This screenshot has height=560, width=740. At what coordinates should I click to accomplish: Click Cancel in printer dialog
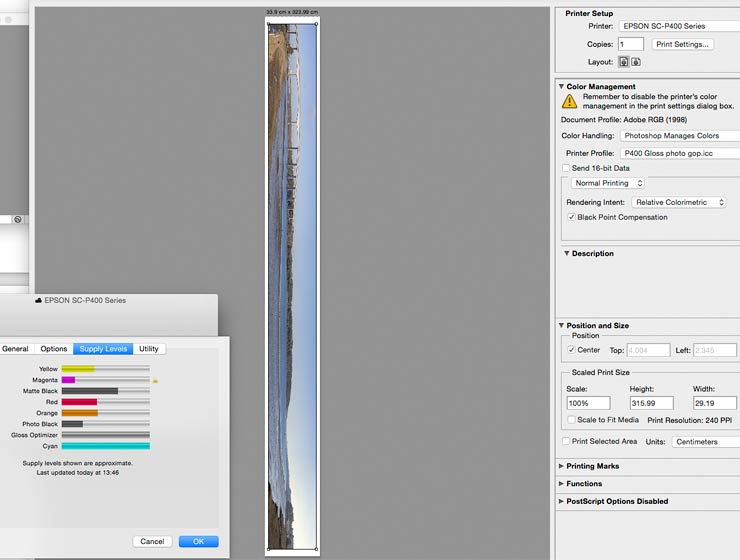click(152, 541)
